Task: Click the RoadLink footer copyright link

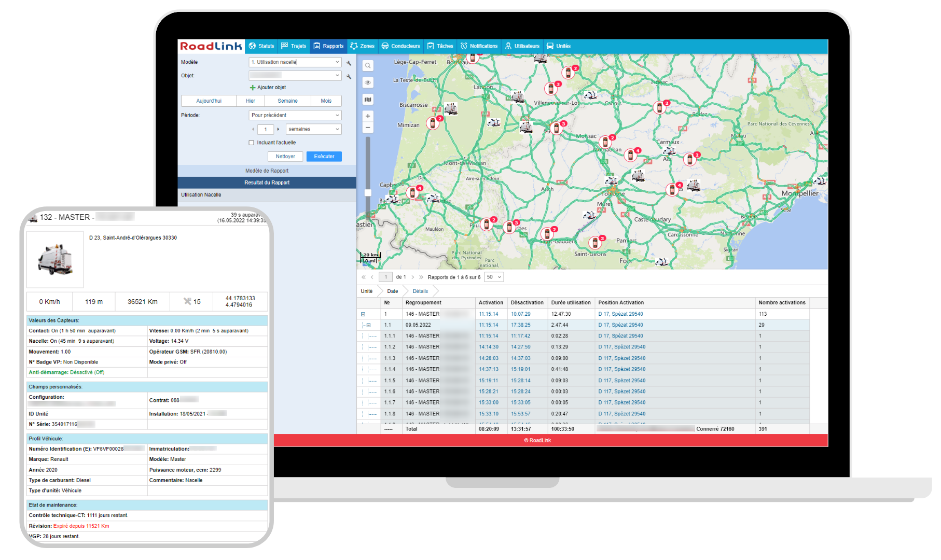Action: click(538, 441)
